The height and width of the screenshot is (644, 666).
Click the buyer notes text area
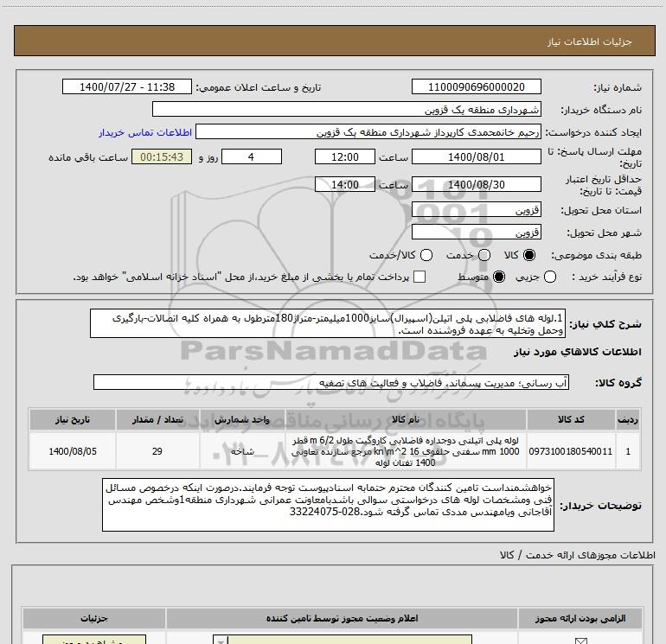click(328, 505)
